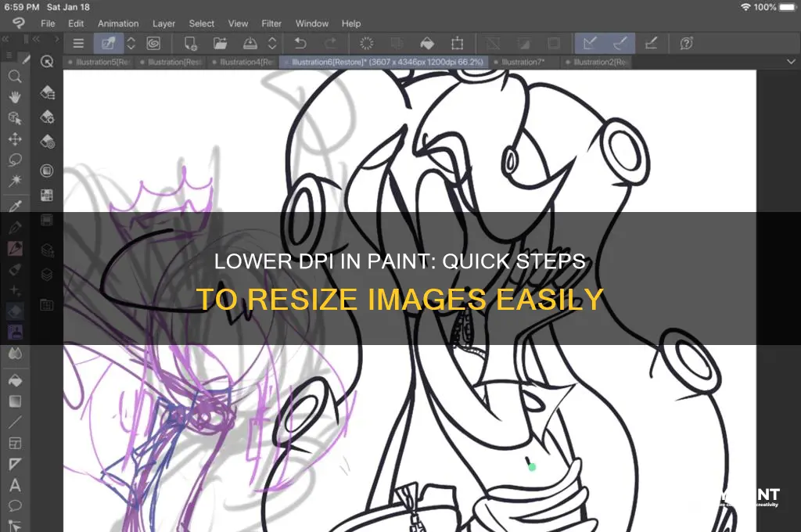
Task: Select the Lasso selection tool
Action: point(15,160)
